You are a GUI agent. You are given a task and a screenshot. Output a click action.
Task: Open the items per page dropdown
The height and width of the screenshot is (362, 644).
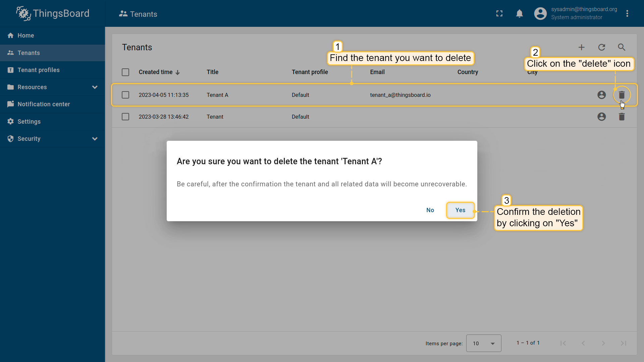pos(484,343)
